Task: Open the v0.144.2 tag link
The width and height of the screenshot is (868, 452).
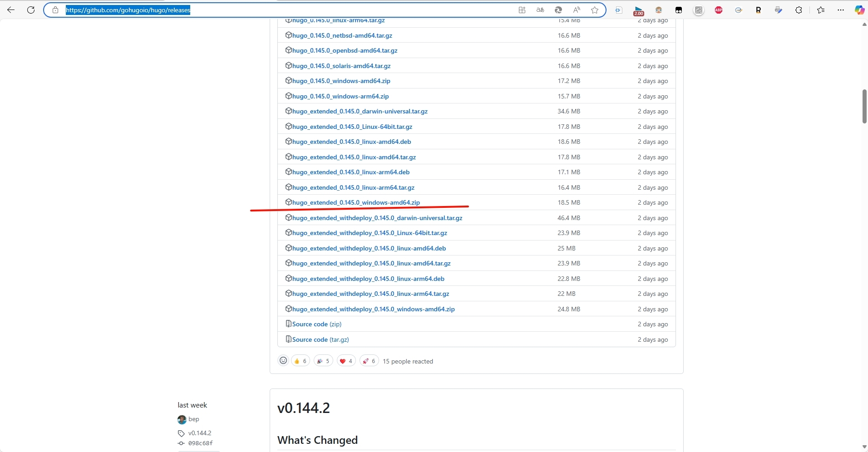Action: point(200,433)
